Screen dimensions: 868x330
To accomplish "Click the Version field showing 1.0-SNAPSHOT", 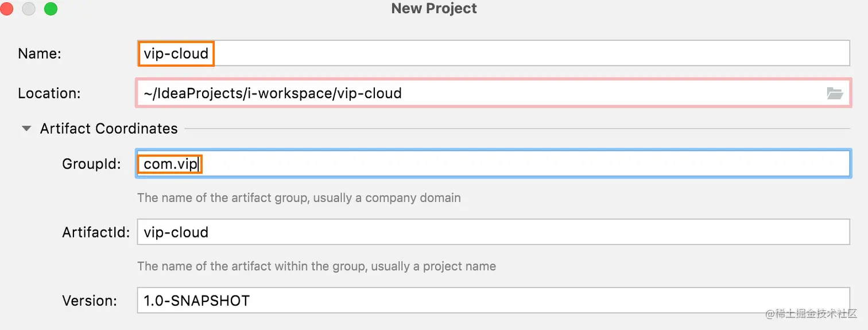I will tap(493, 300).
